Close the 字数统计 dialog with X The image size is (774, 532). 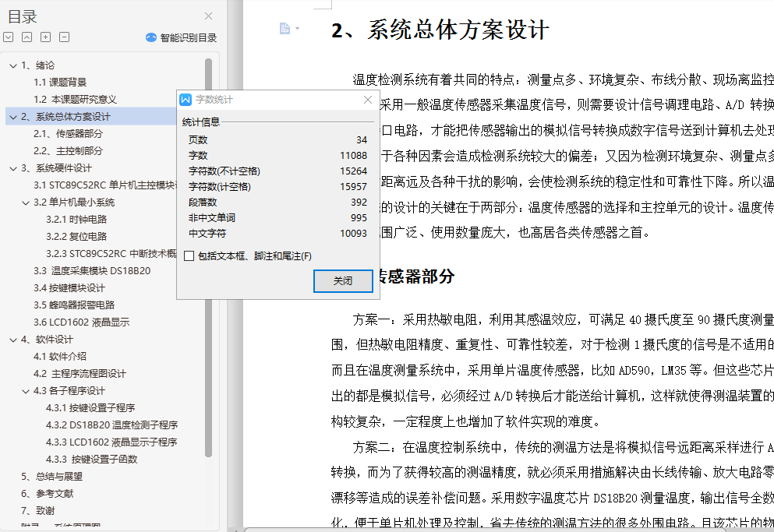pyautogui.click(x=368, y=100)
